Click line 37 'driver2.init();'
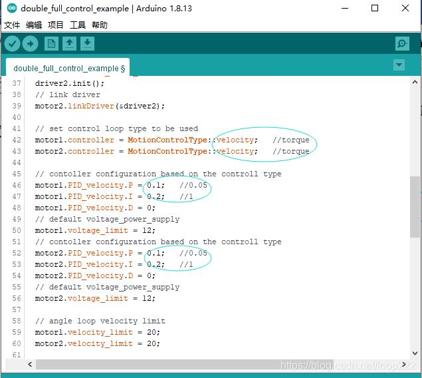Viewport: 422px width, 378px height. tap(69, 83)
